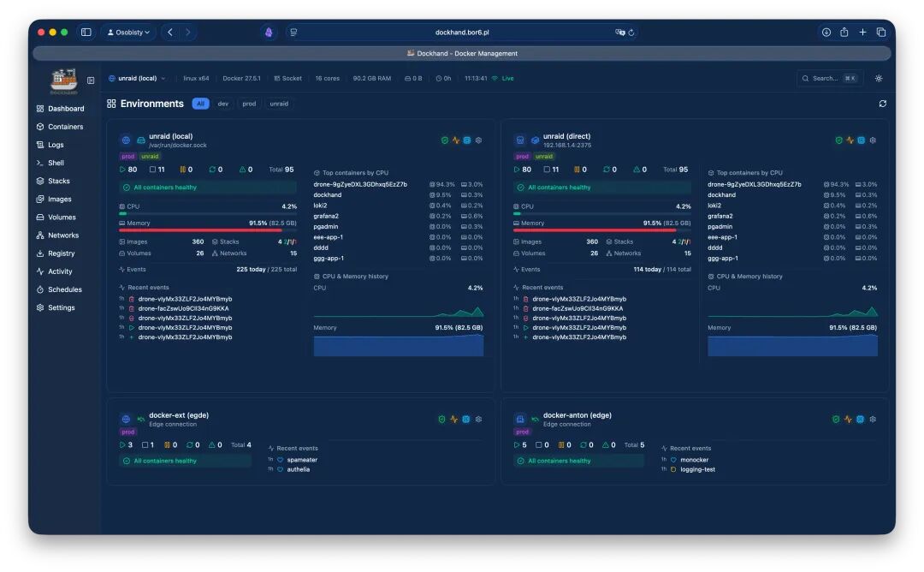Image resolution: width=924 pixels, height=572 pixels.
Task: Click blue CPU icon on unraid (direct) card
Action: tap(861, 140)
